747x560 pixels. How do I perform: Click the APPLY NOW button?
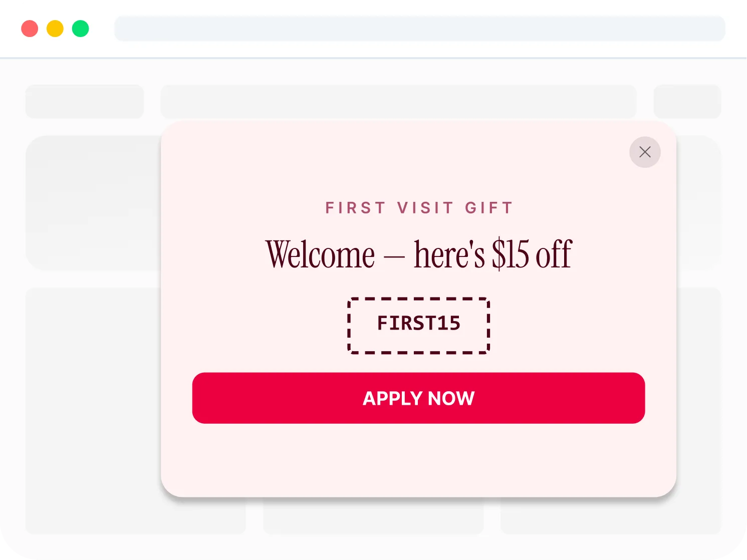tap(418, 398)
